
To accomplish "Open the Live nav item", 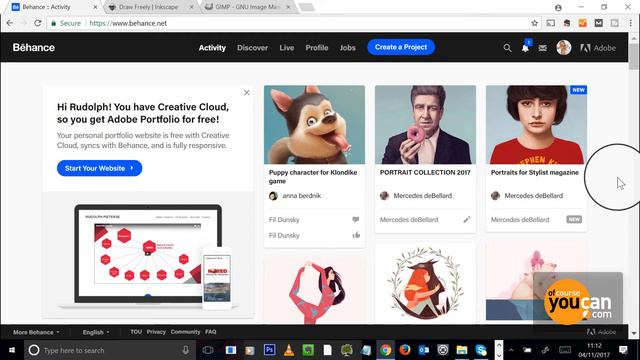I will 287,48.
